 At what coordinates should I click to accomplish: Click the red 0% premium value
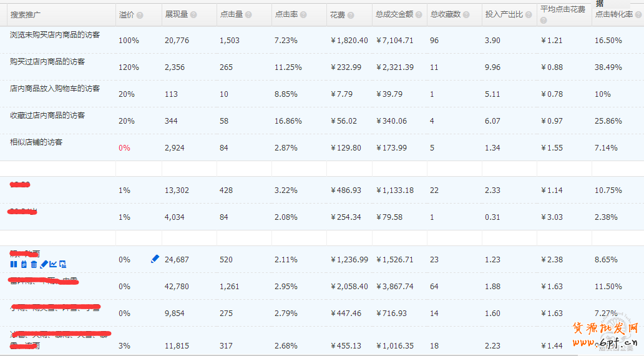click(124, 148)
